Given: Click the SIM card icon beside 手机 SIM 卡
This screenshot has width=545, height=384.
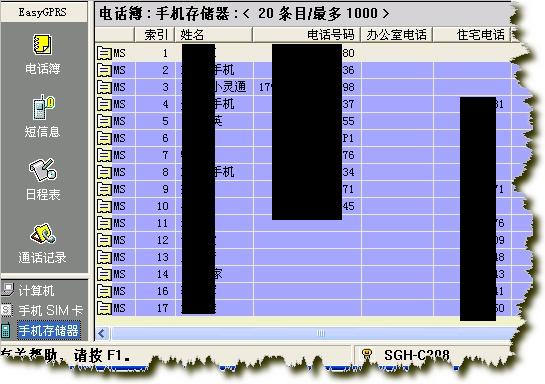Looking at the screenshot, I should tap(7, 310).
